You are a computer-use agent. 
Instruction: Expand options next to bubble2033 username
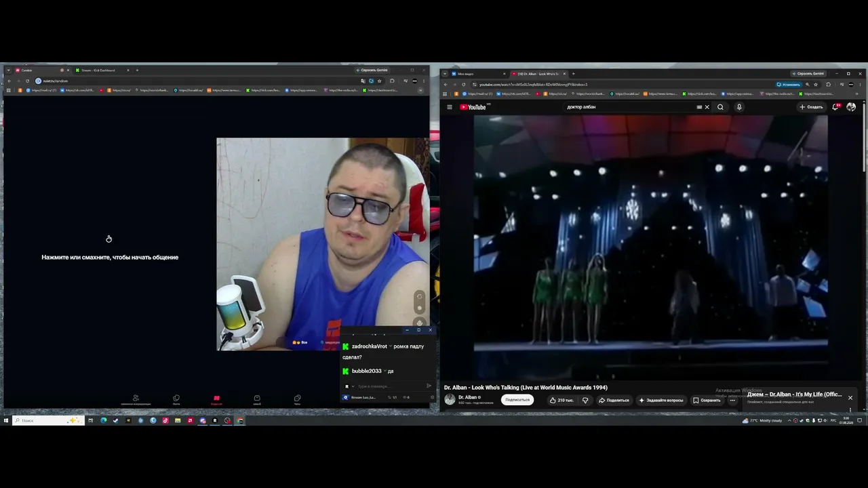pyautogui.click(x=384, y=371)
